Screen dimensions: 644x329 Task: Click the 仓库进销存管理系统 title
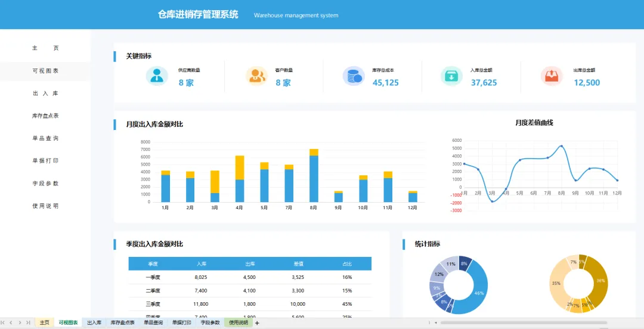pos(198,15)
